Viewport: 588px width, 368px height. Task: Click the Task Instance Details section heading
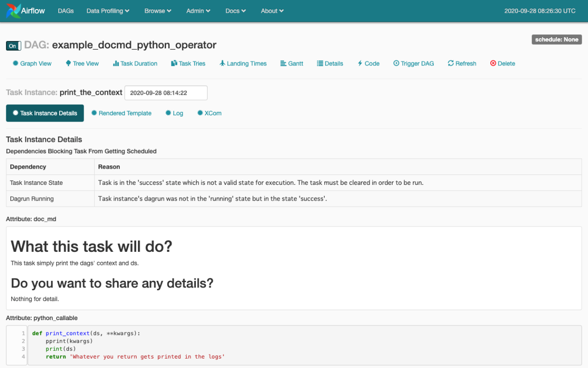click(x=44, y=139)
